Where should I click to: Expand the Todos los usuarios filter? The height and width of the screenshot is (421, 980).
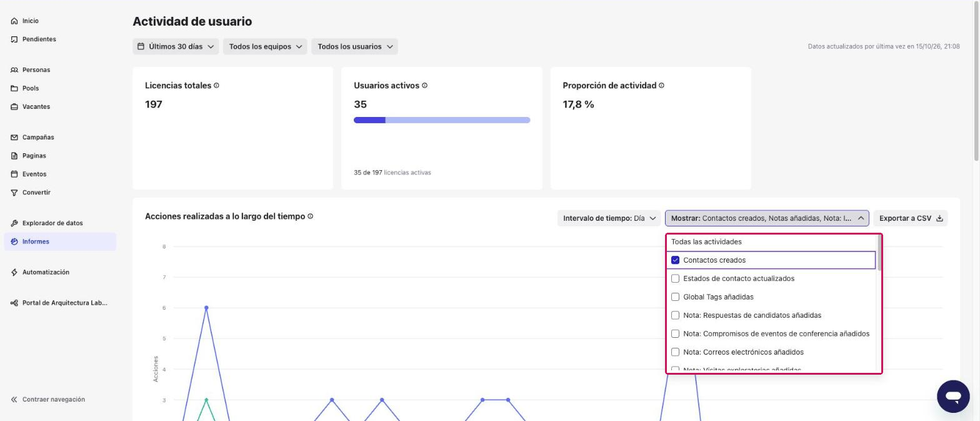355,46
